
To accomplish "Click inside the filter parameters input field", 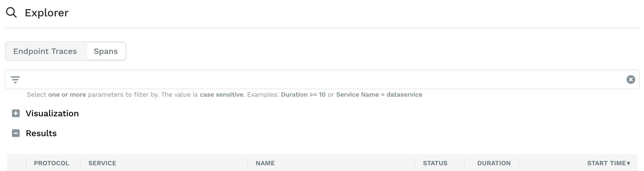I will 273,80.
